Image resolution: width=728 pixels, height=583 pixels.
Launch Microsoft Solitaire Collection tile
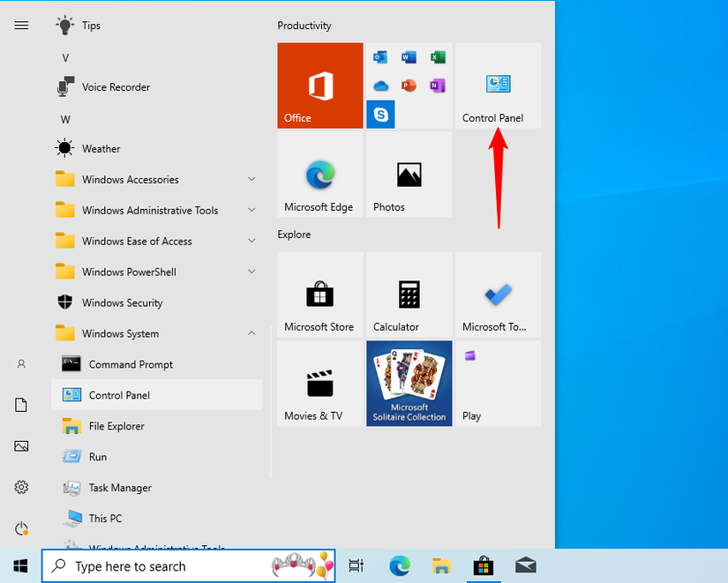pos(409,384)
